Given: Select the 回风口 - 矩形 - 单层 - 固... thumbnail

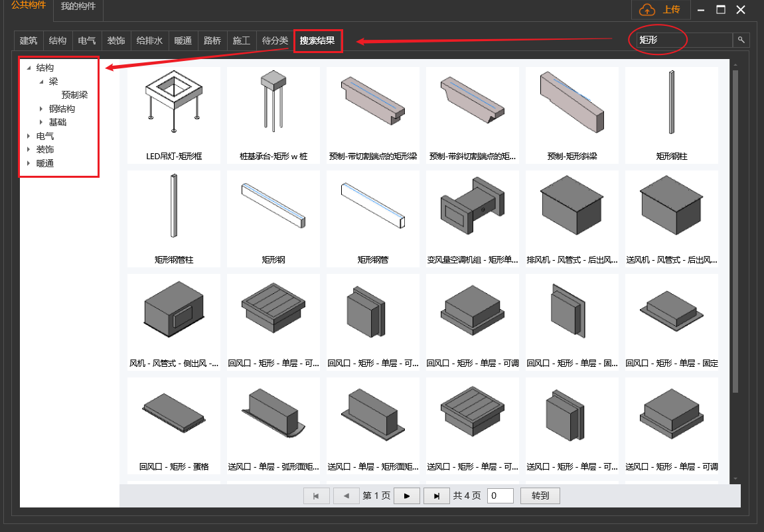Looking at the screenshot, I should (x=572, y=322).
